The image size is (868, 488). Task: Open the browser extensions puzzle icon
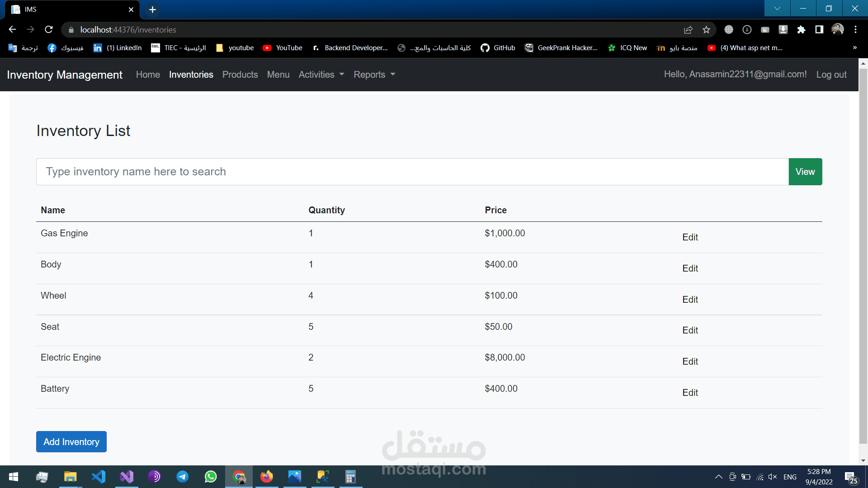[x=802, y=29]
